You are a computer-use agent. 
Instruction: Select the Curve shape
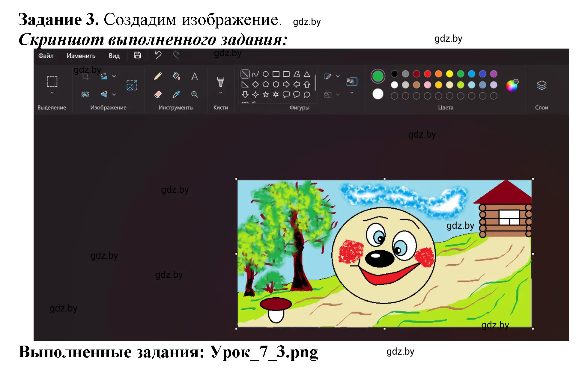pyautogui.click(x=255, y=74)
